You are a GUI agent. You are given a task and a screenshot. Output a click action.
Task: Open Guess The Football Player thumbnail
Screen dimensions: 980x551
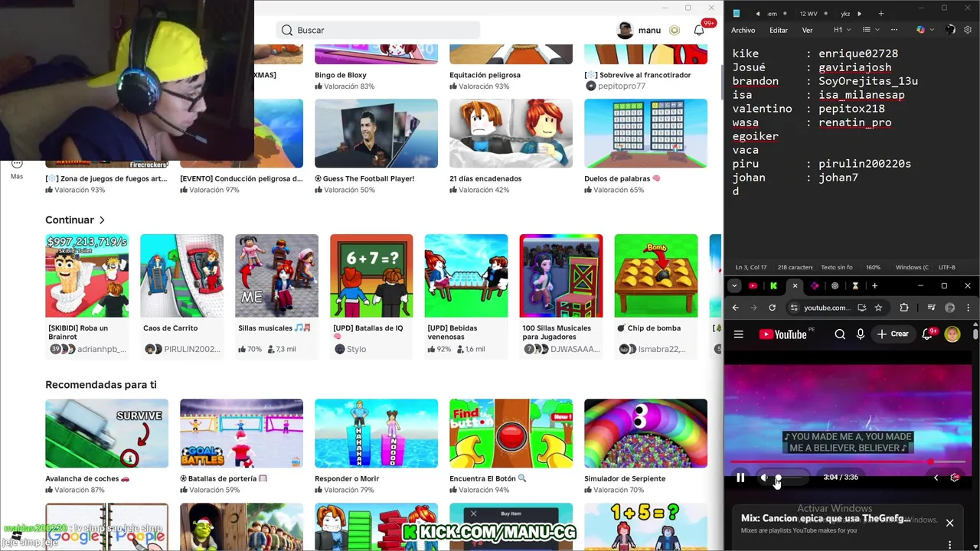[376, 133]
